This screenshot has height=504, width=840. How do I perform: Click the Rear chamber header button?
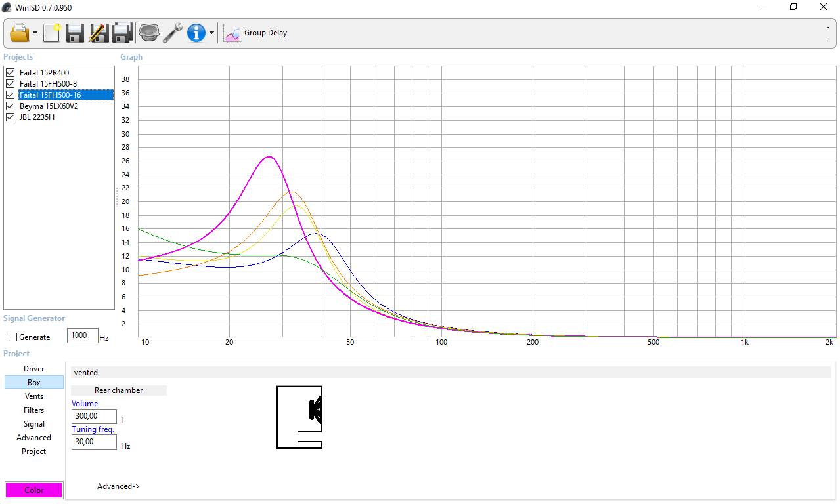coord(119,390)
